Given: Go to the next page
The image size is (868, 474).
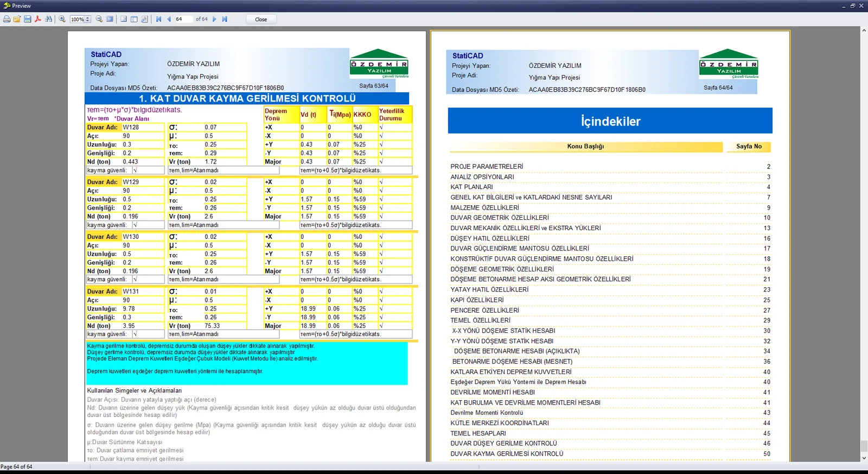Looking at the screenshot, I should pos(215,19).
